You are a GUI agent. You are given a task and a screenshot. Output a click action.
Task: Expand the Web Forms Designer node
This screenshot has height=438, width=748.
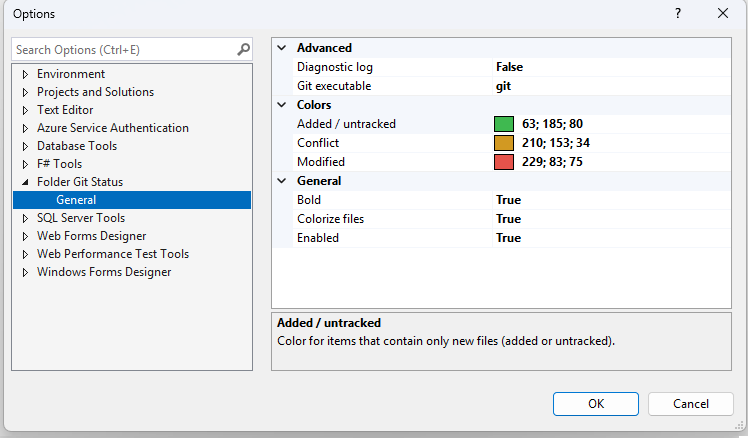point(25,237)
